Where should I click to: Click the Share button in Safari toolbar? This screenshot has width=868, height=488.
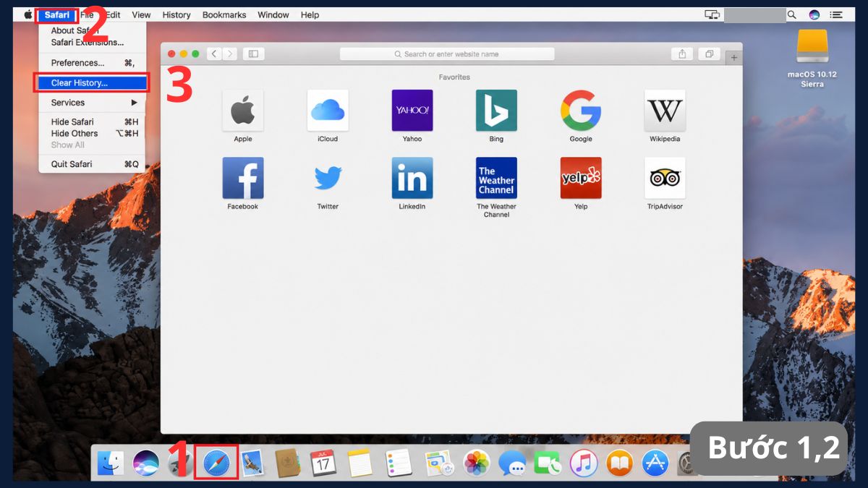[681, 54]
